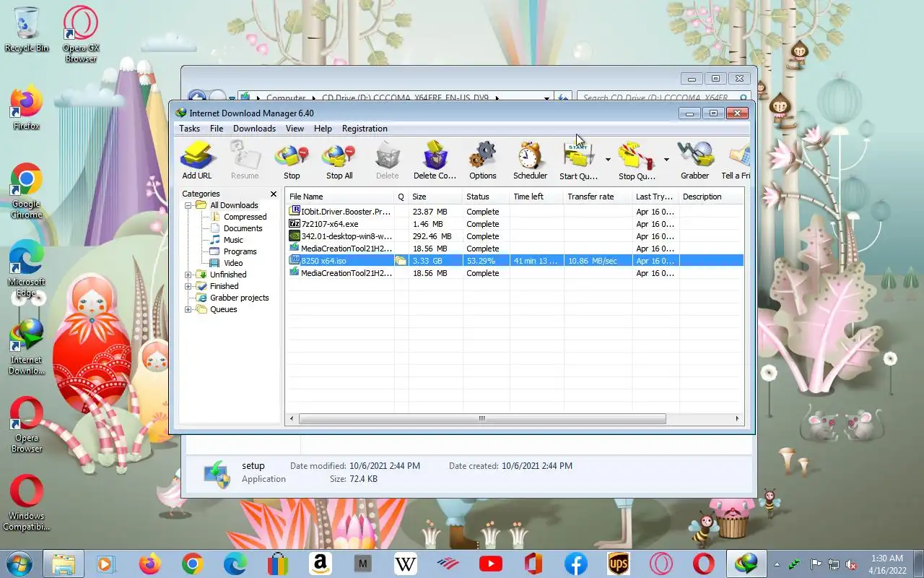Open the Options gear icon
This screenshot has width=924, height=578.
[482, 160]
